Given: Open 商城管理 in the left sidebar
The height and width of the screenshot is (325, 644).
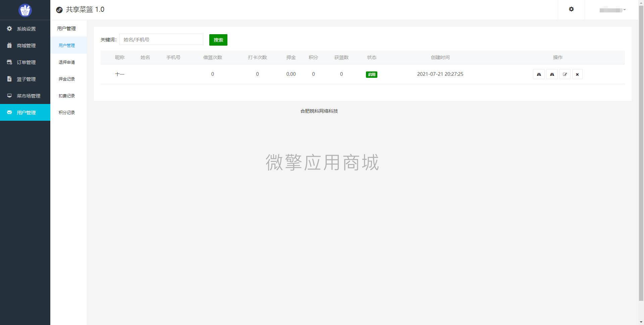Looking at the screenshot, I should click(x=25, y=45).
